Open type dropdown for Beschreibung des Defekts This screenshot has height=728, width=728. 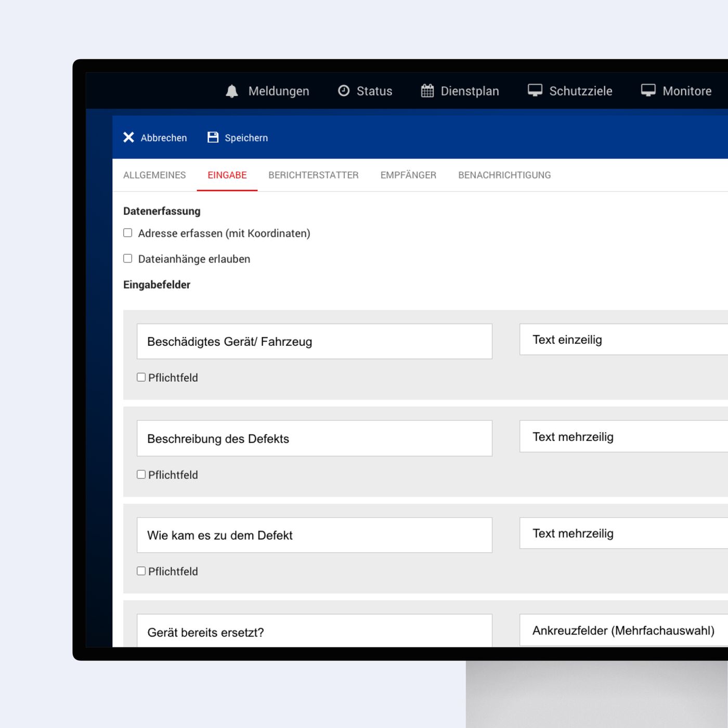(x=624, y=437)
